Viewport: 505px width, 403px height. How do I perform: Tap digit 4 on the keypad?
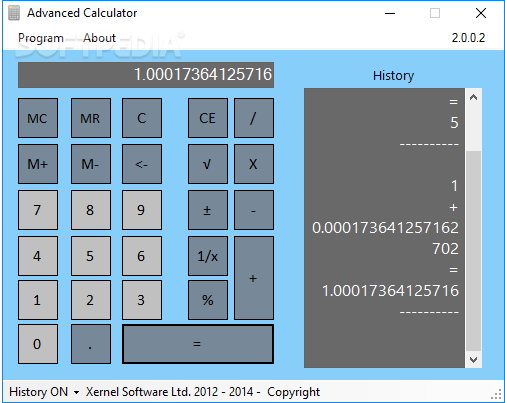[x=38, y=256]
